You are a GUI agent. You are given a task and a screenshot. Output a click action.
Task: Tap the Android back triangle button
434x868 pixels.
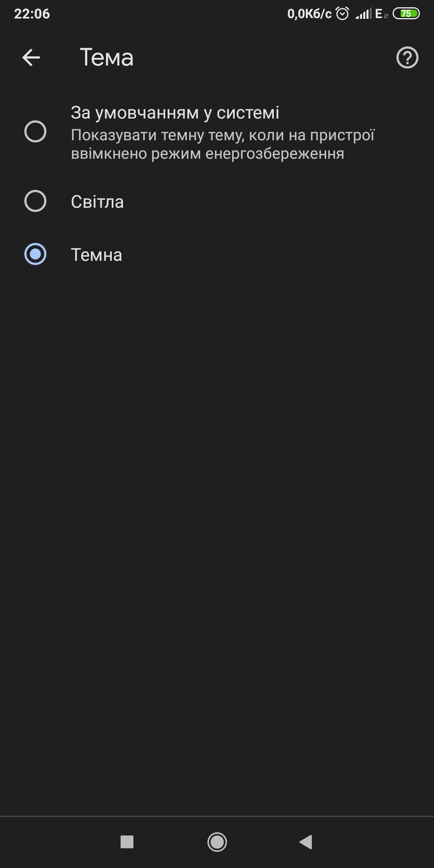point(306,842)
